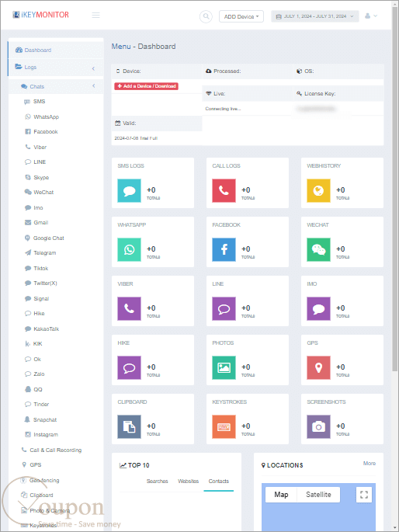Click the Photos card image icon
The image size is (399, 532).
(x=224, y=368)
